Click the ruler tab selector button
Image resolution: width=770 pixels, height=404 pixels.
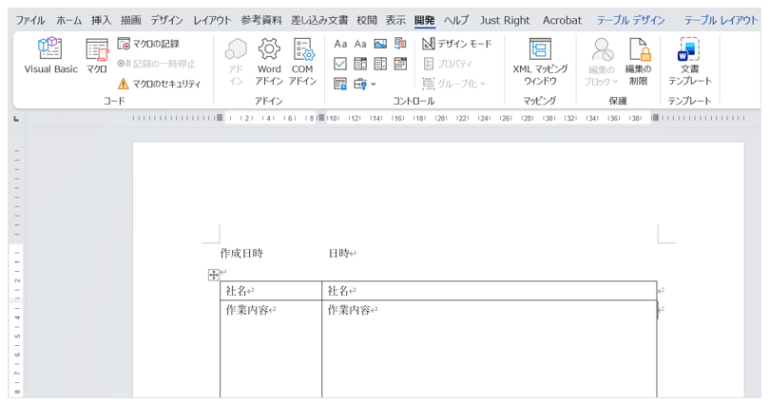click(x=16, y=118)
